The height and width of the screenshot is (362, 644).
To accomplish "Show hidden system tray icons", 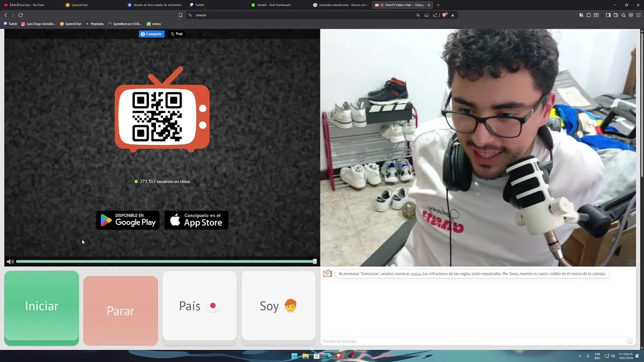I will coord(580,356).
